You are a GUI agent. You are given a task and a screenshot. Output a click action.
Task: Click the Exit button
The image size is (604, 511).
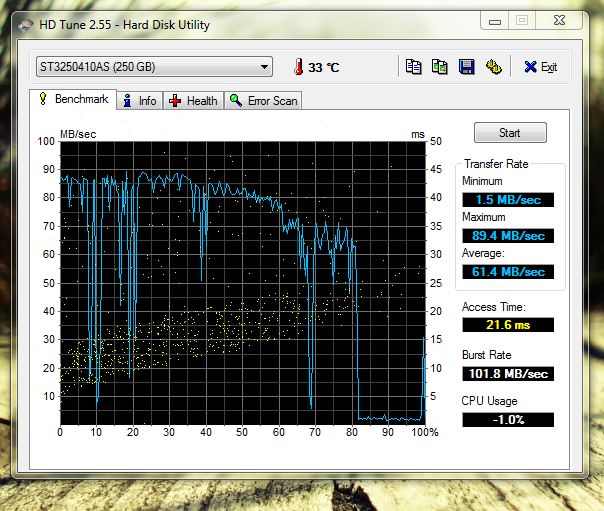point(540,67)
